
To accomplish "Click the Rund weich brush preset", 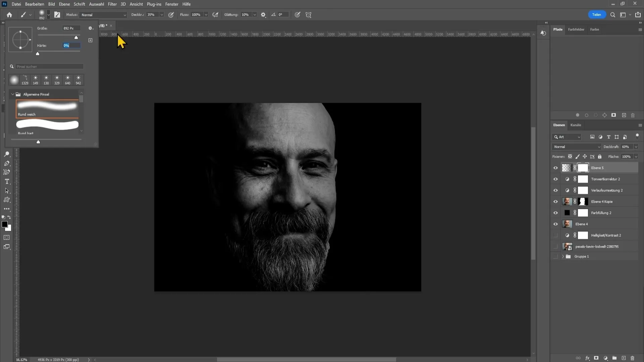I will click(x=47, y=108).
